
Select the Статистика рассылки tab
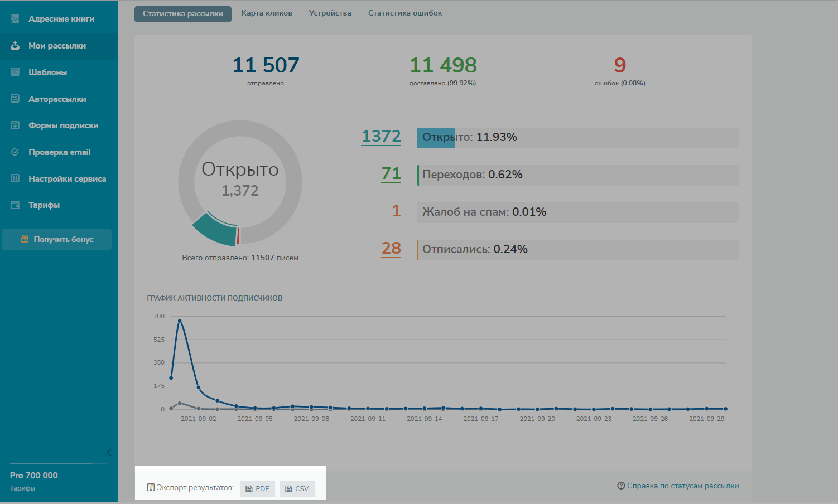coord(182,14)
